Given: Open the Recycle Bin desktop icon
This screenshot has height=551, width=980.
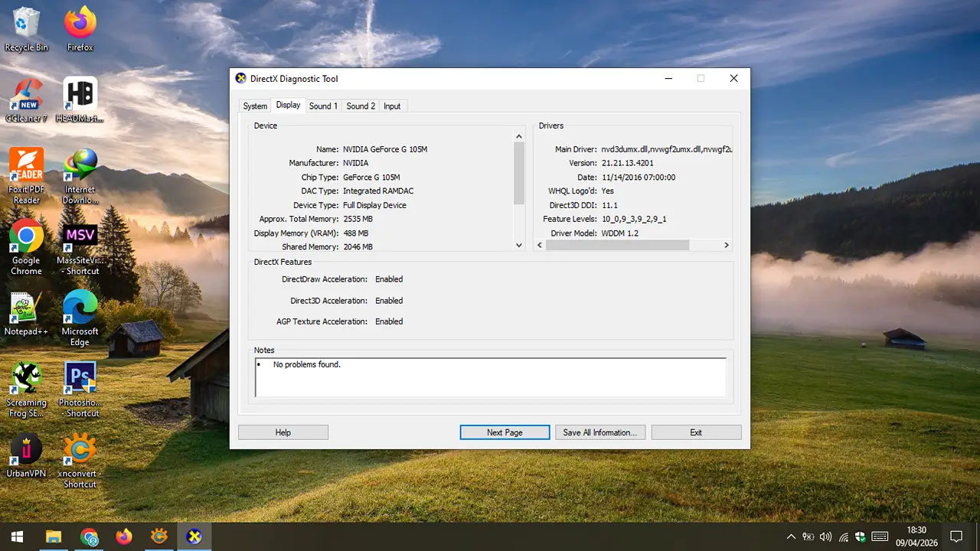Looking at the screenshot, I should point(26,29).
